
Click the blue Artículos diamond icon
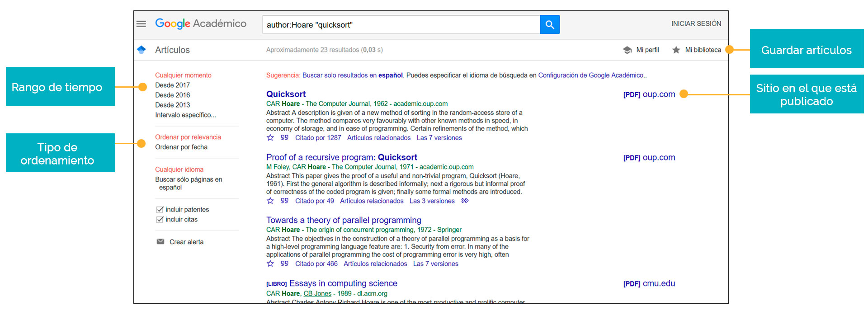pyautogui.click(x=141, y=50)
